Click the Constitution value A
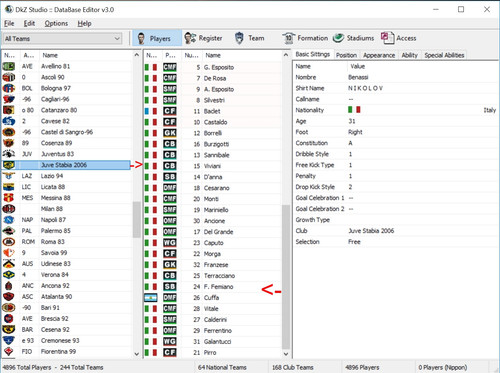 coord(350,143)
